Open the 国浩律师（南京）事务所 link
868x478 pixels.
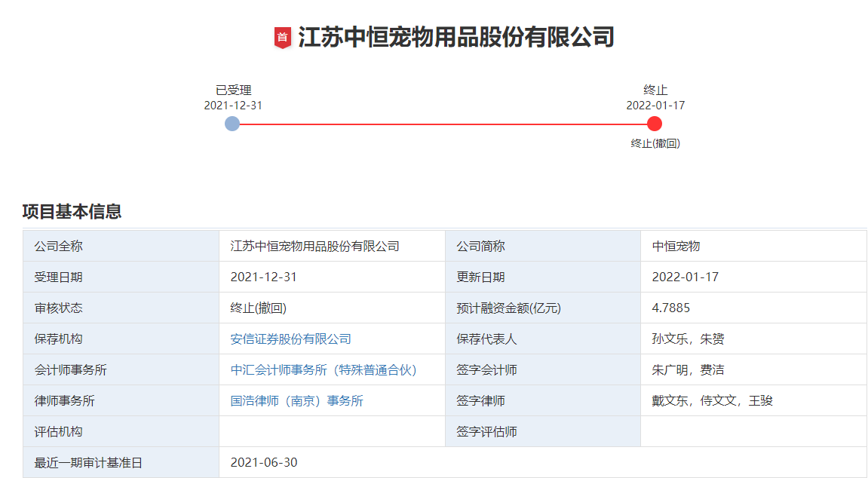(296, 401)
